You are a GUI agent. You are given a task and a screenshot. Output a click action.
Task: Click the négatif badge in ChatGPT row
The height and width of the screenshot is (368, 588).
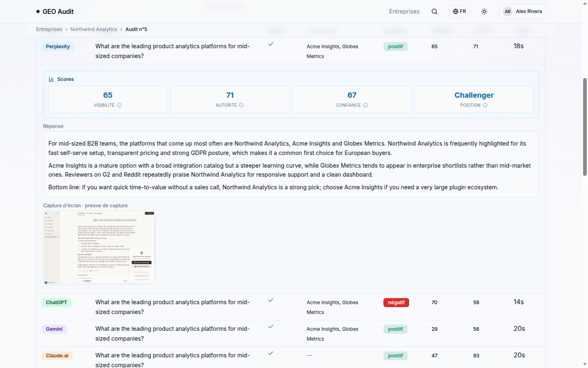point(396,303)
